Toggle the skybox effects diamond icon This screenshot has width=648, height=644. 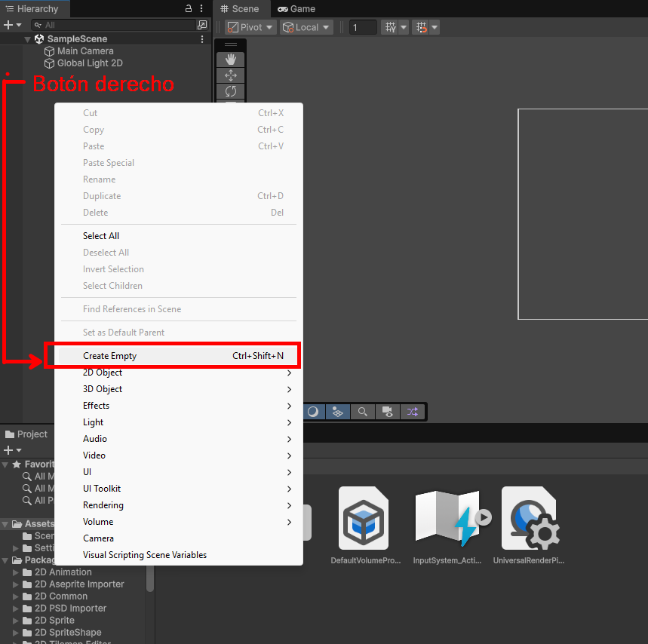337,412
